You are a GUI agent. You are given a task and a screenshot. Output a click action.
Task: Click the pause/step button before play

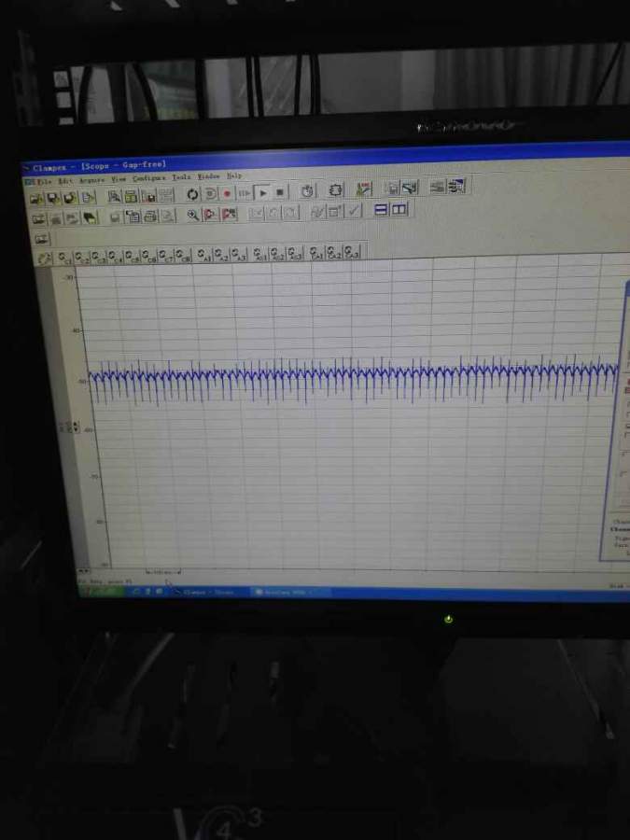[x=244, y=193]
